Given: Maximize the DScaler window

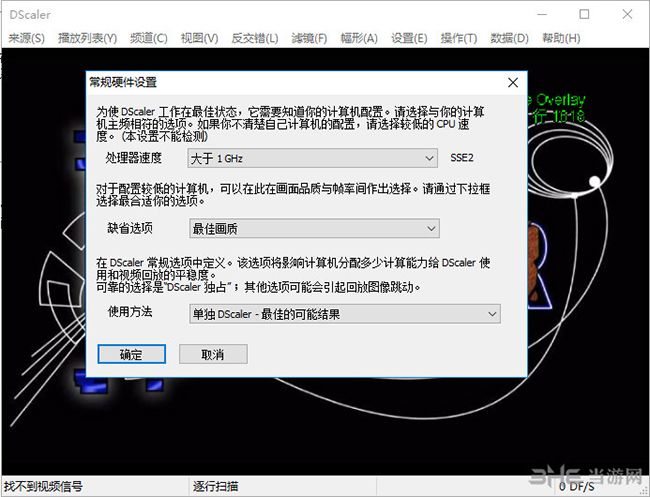Looking at the screenshot, I should click(584, 15).
